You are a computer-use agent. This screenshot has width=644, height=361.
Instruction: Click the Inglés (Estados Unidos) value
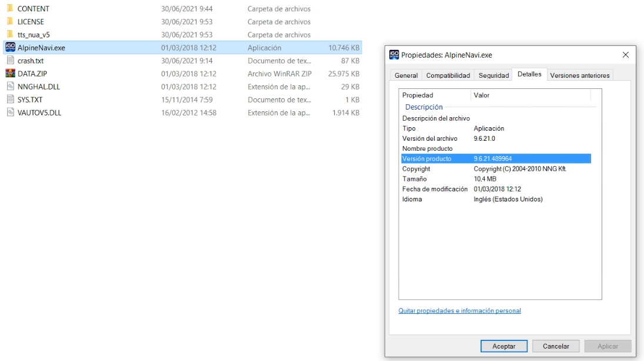coord(508,199)
